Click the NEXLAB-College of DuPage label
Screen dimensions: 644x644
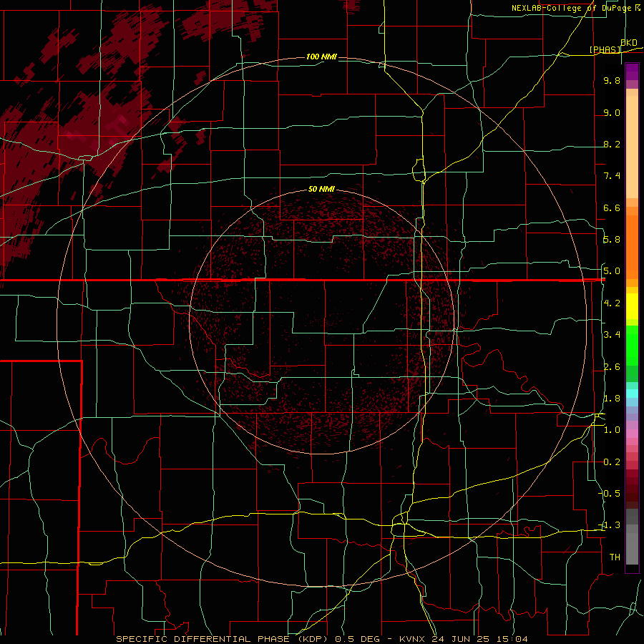[572, 8]
